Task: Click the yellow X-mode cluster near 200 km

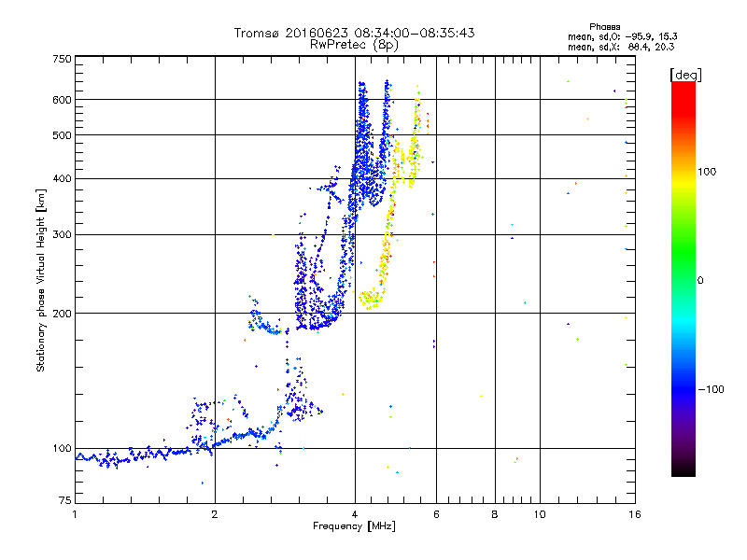Action: (x=370, y=299)
